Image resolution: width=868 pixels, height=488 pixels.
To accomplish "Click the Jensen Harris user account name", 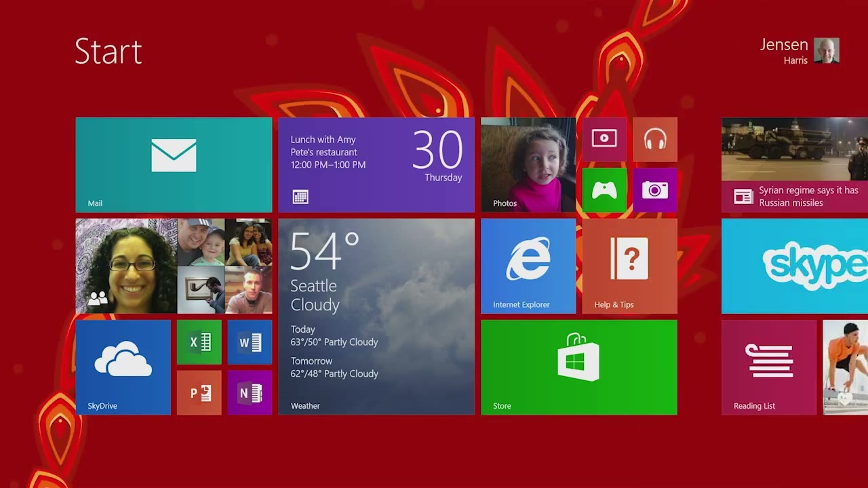I will point(784,51).
